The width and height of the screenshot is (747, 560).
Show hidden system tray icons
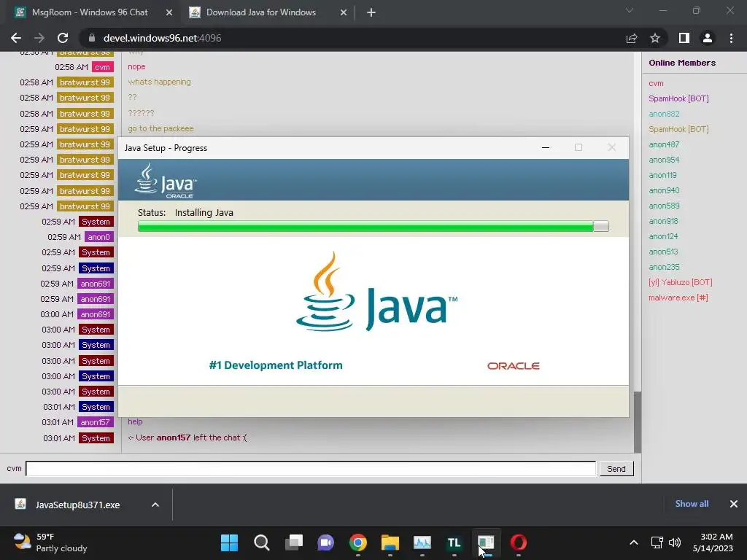click(634, 542)
